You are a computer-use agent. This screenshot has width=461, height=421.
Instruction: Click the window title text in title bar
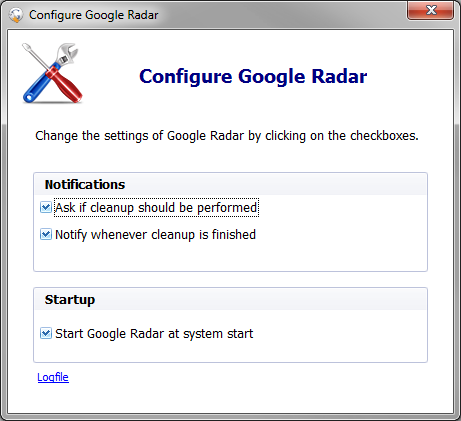point(93,15)
